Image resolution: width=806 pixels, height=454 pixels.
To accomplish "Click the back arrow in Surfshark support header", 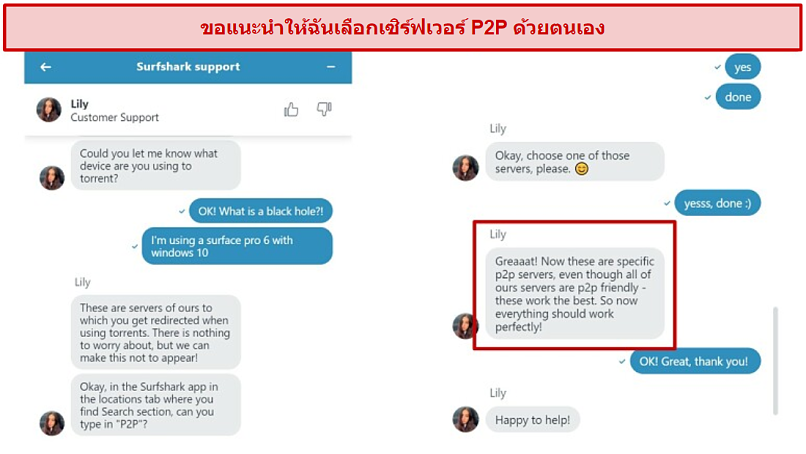I will coord(46,67).
